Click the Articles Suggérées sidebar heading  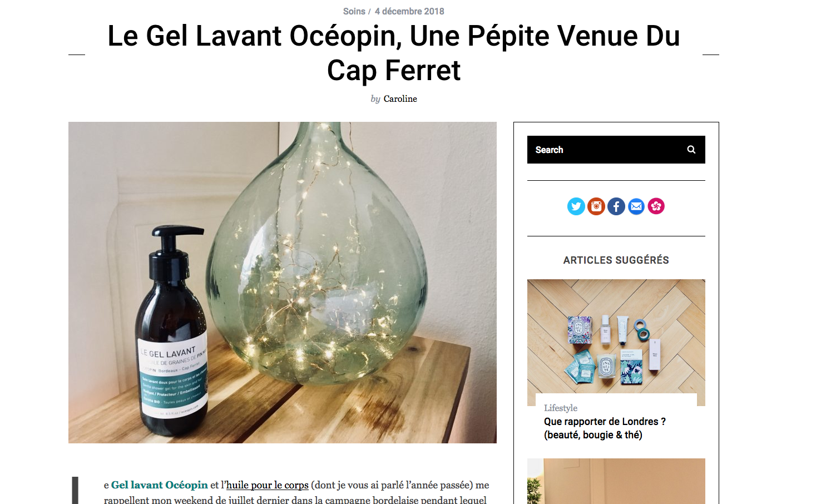616,260
